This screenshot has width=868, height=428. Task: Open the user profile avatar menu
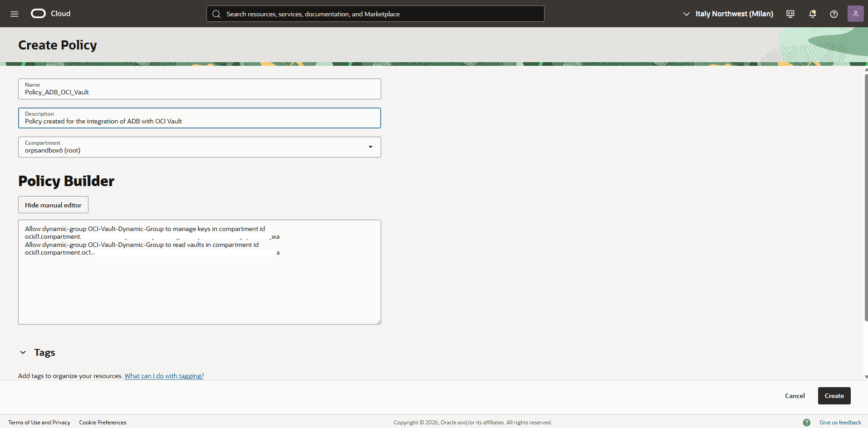point(856,14)
